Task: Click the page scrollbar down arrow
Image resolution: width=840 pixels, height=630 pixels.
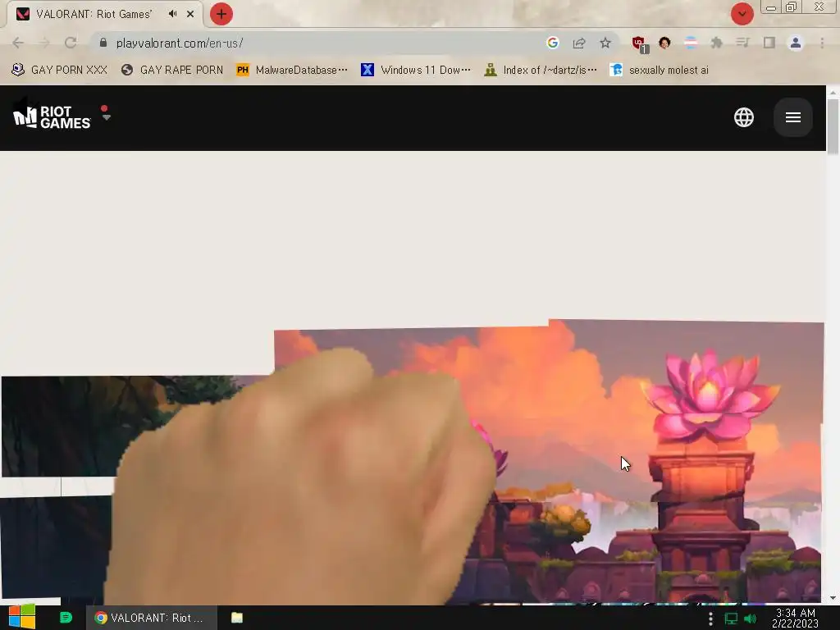Action: tap(833, 598)
